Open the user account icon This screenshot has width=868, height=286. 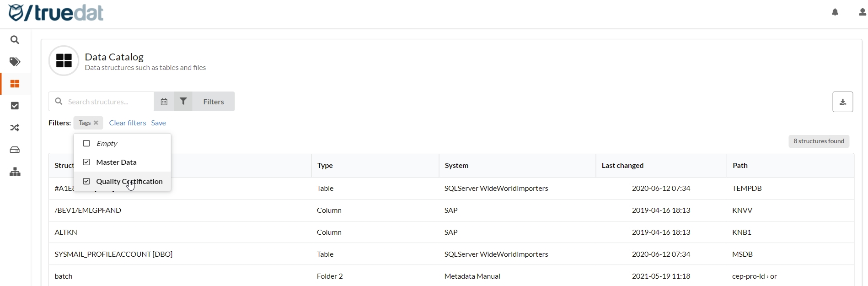click(862, 12)
